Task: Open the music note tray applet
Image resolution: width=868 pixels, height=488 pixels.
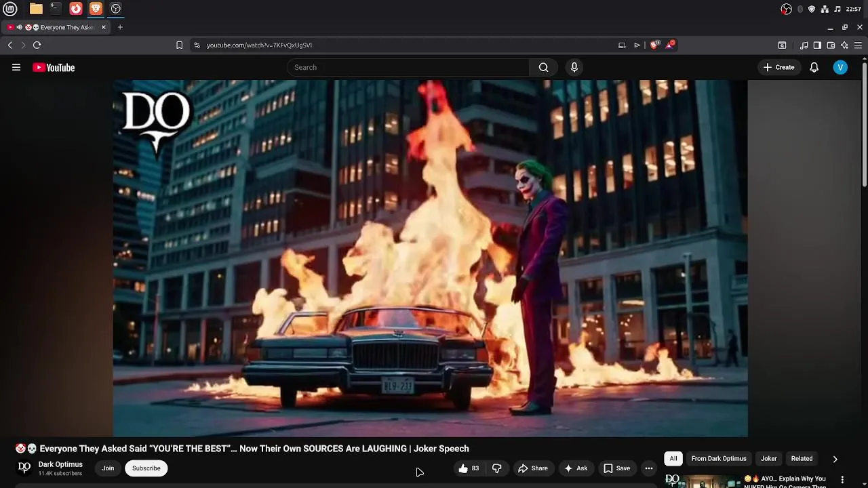Action: [x=837, y=9]
